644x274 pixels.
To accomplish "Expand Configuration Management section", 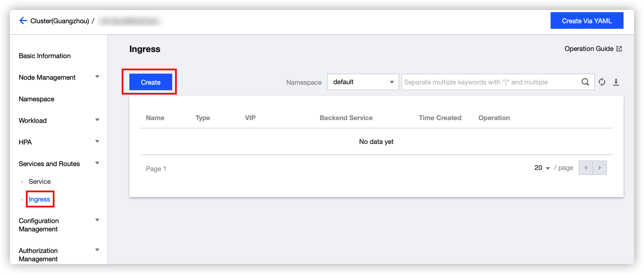I will pyautogui.click(x=97, y=220).
